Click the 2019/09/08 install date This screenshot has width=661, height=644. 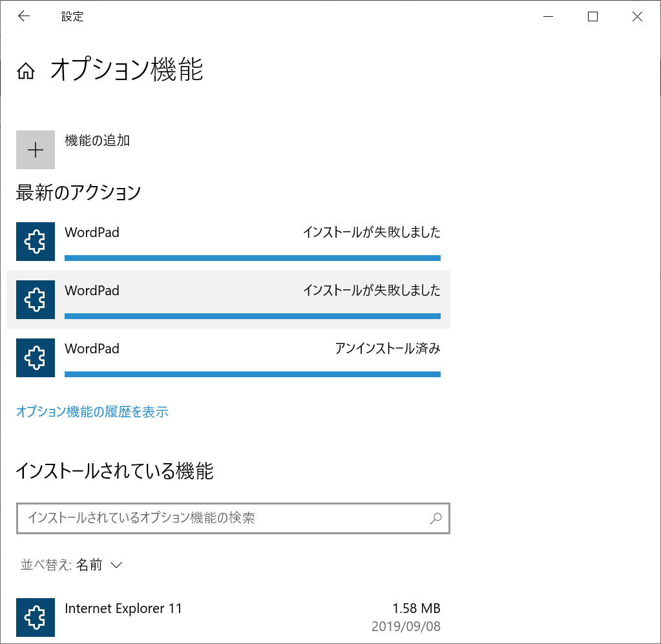coord(406,627)
